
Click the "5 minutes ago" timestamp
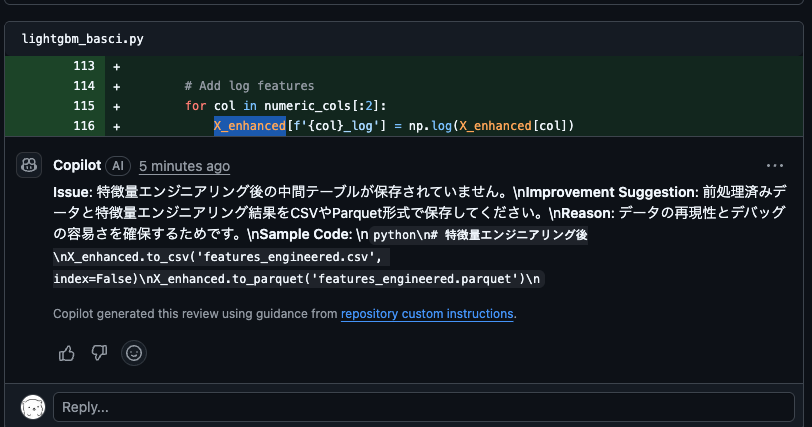point(184,166)
